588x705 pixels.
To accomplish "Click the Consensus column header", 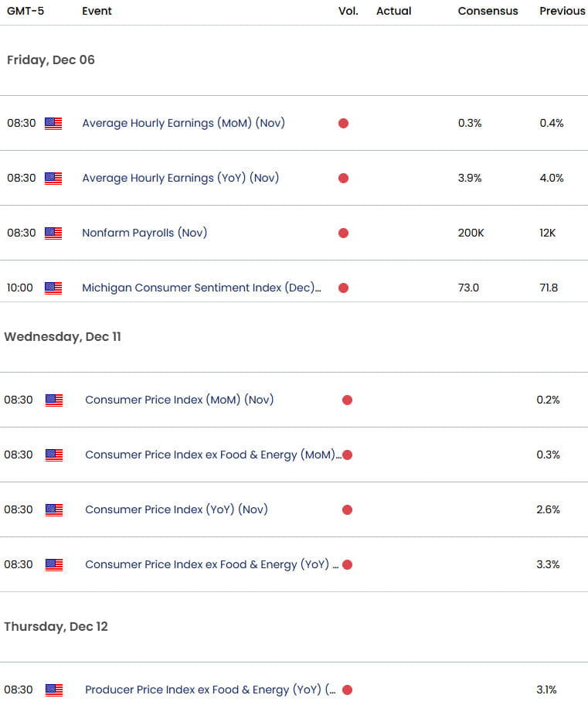I will (x=488, y=11).
